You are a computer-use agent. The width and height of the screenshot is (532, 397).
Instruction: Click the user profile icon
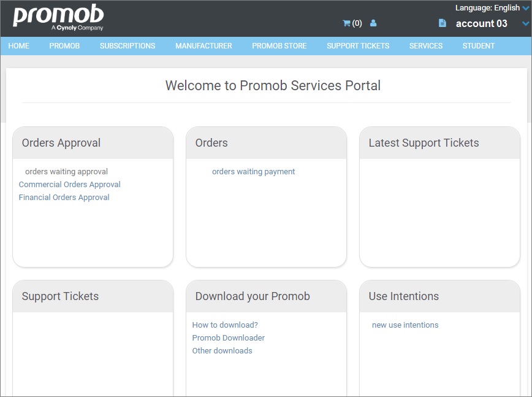(x=373, y=23)
